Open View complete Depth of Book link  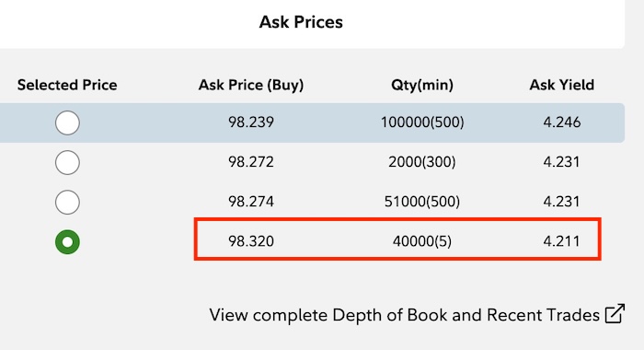(x=405, y=315)
